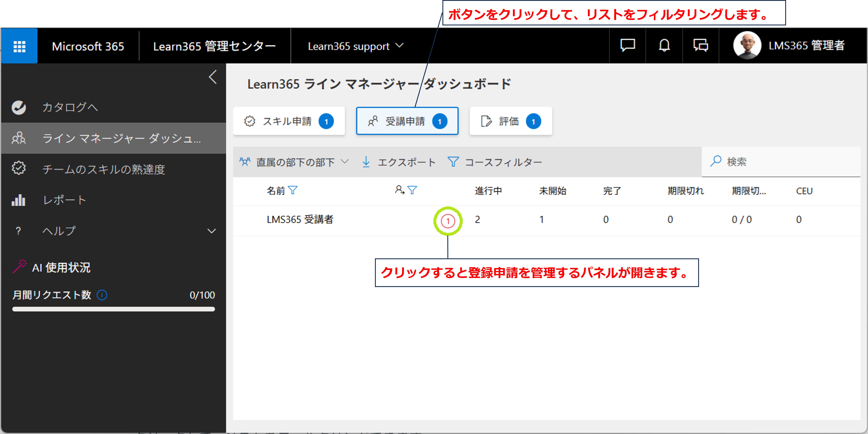Click the search magnifier icon

(x=716, y=161)
